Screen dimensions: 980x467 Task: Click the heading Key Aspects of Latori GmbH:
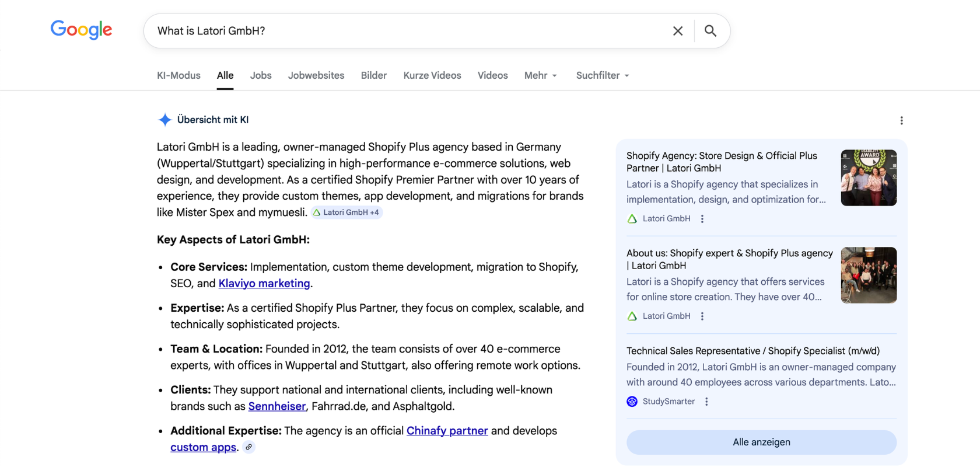(x=233, y=240)
